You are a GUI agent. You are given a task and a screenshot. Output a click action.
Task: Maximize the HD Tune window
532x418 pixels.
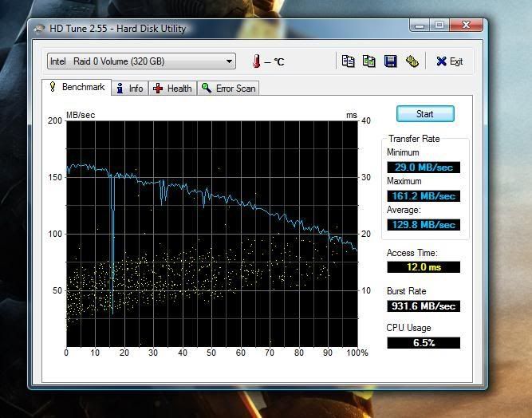click(439, 26)
